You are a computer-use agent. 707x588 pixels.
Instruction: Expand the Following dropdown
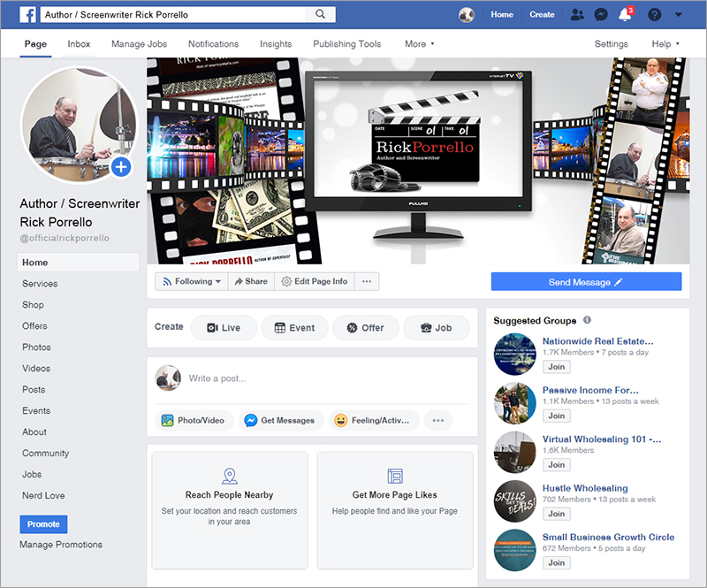pyautogui.click(x=192, y=281)
